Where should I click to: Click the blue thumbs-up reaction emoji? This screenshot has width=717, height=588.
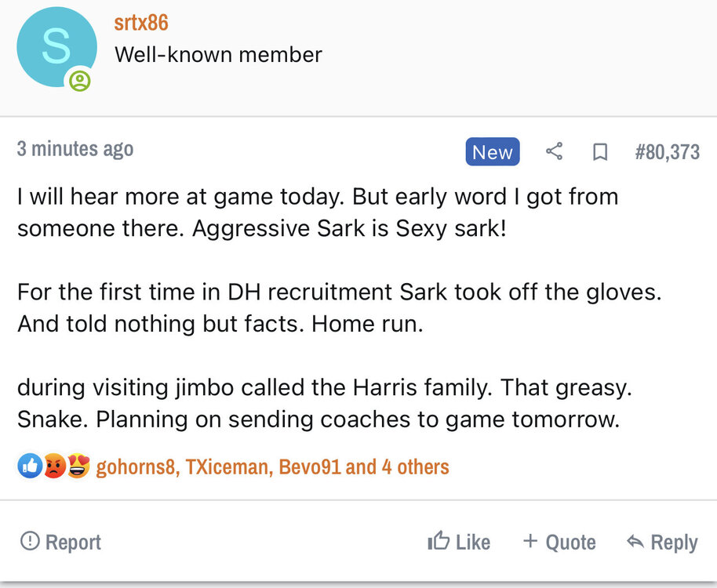(29, 467)
